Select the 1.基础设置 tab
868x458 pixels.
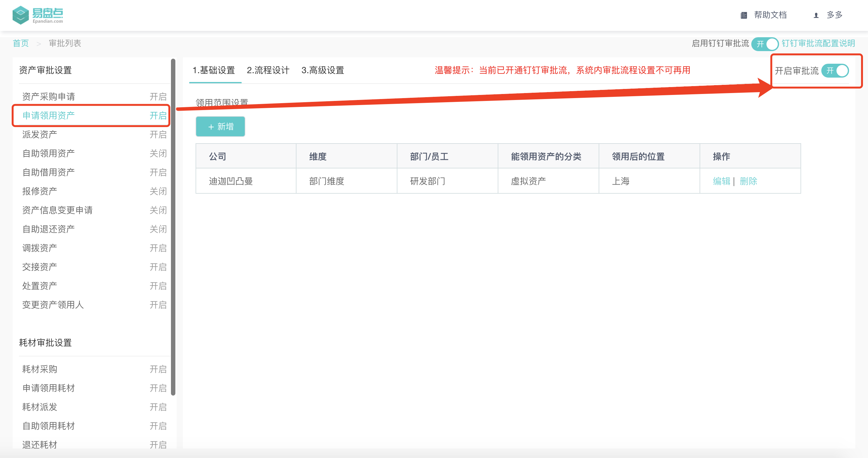click(214, 70)
